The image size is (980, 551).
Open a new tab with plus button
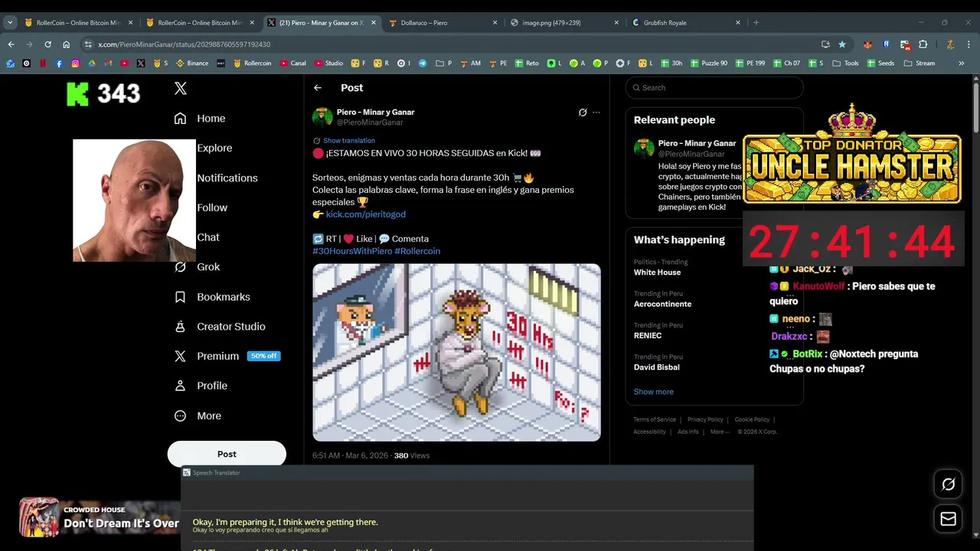tap(756, 23)
